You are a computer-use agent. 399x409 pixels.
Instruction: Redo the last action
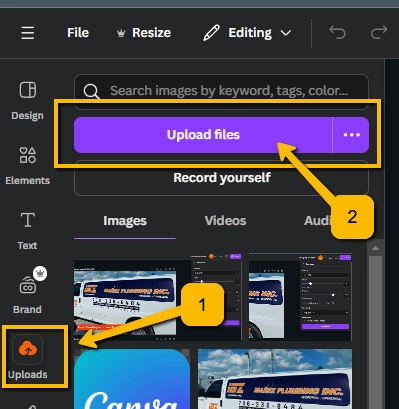click(379, 33)
